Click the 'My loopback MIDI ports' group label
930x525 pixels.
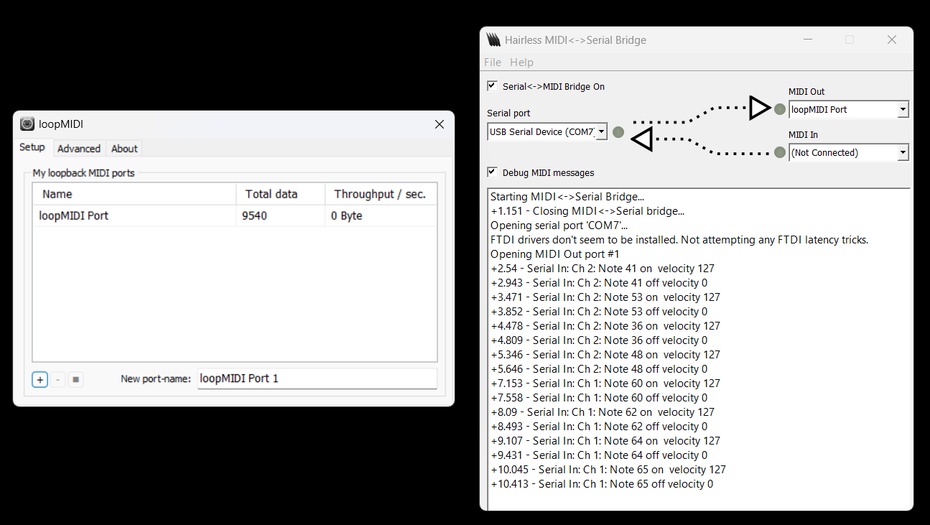[x=84, y=173]
